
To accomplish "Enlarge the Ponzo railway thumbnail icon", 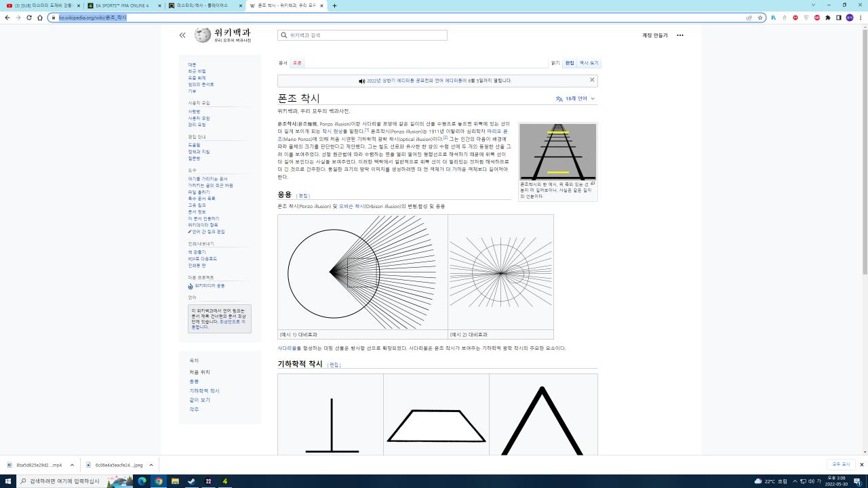I will [x=593, y=184].
